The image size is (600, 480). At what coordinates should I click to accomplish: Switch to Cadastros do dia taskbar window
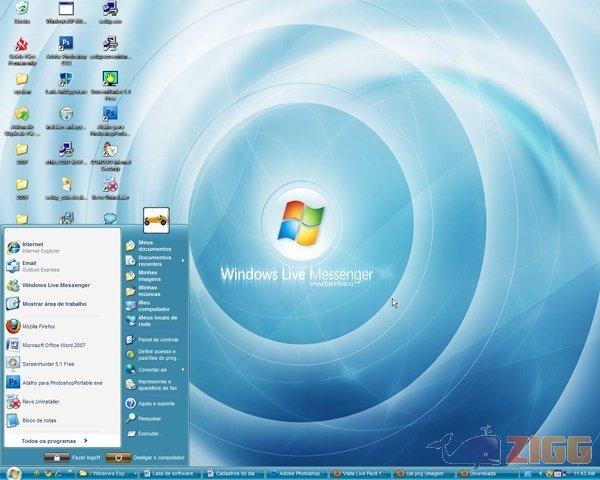coord(233,473)
